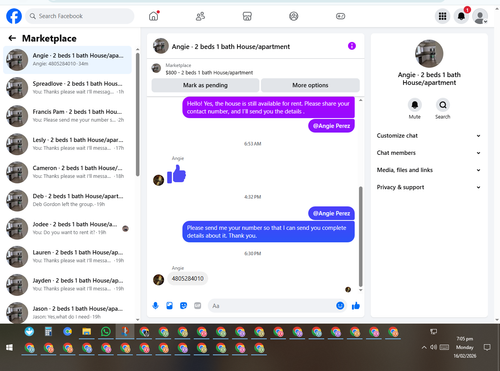Image resolution: width=500 pixels, height=371 pixels.
Task: Open the Facebook logo home link
Action: (14, 16)
